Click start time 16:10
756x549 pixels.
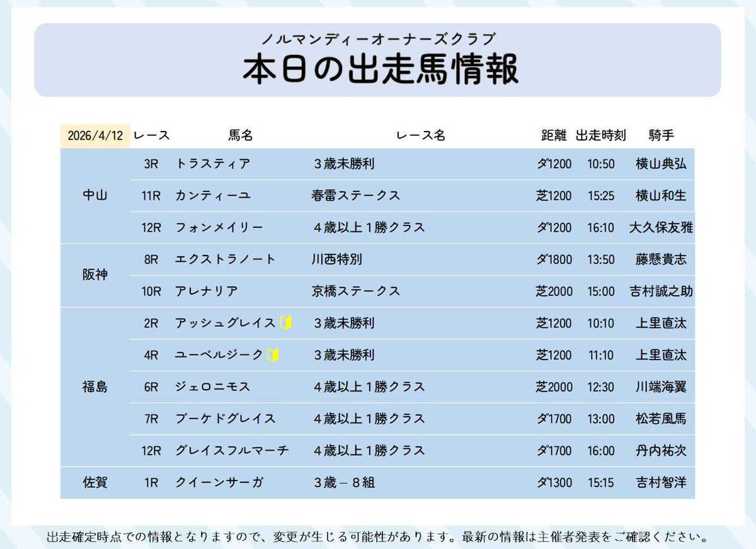click(x=601, y=227)
